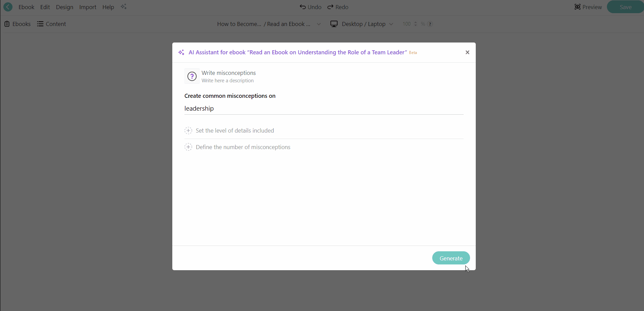Adjust the zoom percentage stepper arrows

(415, 24)
